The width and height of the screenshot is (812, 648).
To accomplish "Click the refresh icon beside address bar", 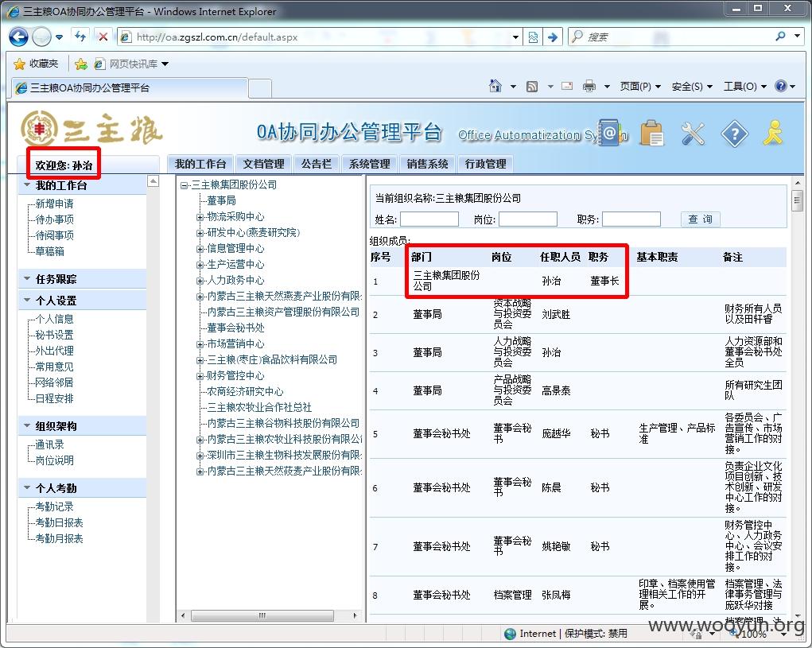I will 80,37.
